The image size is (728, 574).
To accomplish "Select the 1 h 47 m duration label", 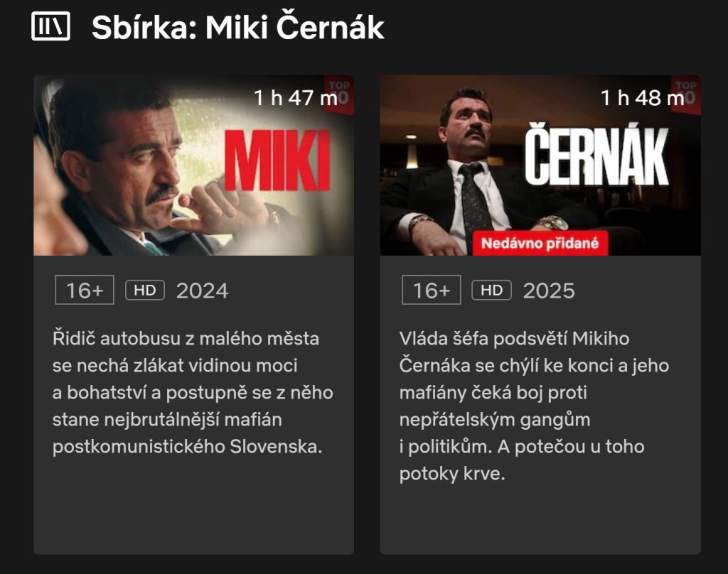I will 295,98.
